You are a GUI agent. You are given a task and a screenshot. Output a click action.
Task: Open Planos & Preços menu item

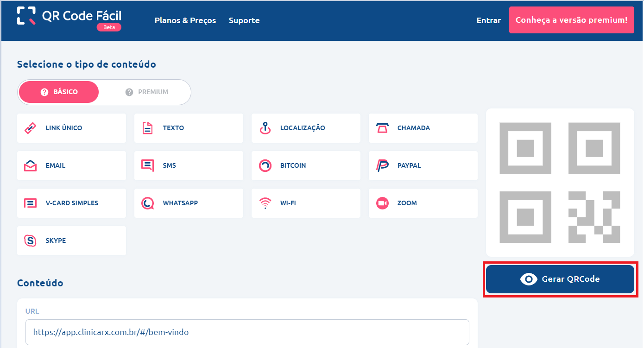(185, 20)
